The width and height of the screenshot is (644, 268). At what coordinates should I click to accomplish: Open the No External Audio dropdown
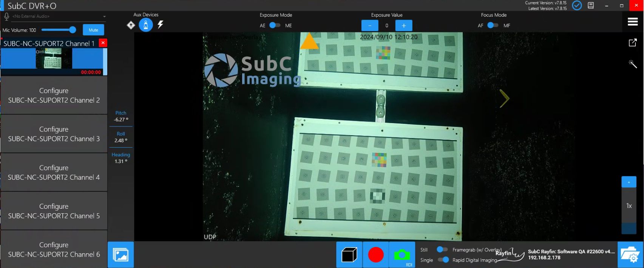tap(104, 17)
